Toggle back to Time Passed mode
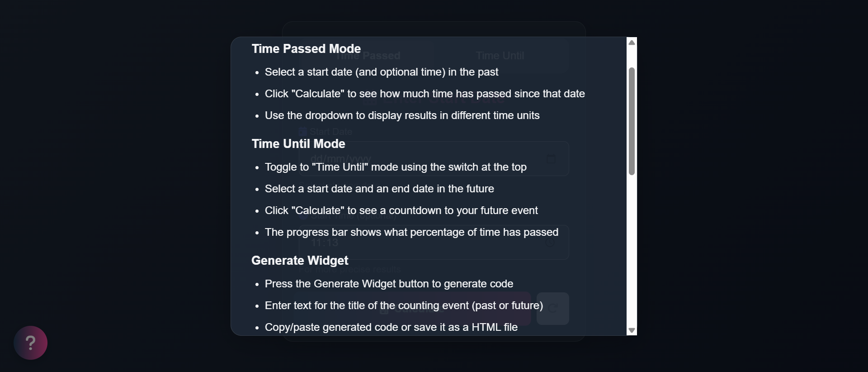This screenshot has width=868, height=372. coord(369,56)
